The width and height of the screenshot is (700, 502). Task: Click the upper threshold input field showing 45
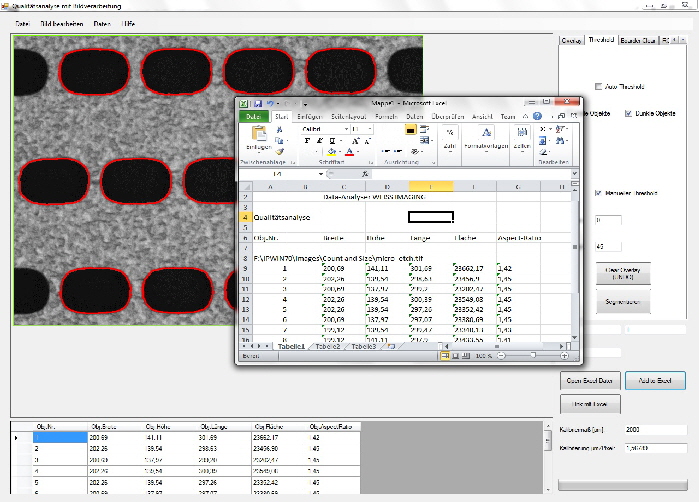pos(608,247)
